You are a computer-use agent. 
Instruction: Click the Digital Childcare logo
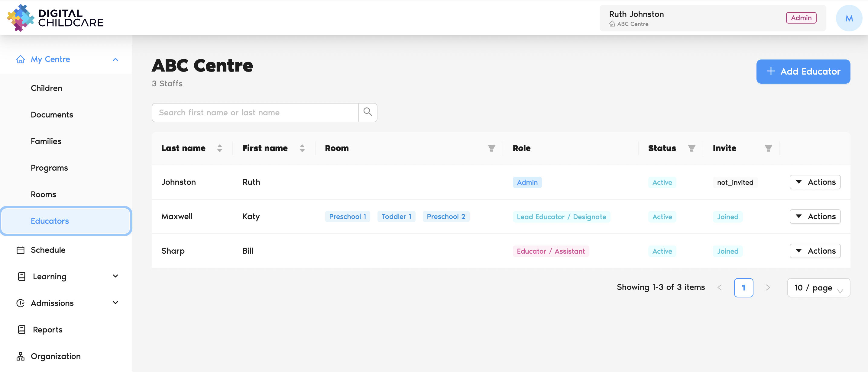55,18
